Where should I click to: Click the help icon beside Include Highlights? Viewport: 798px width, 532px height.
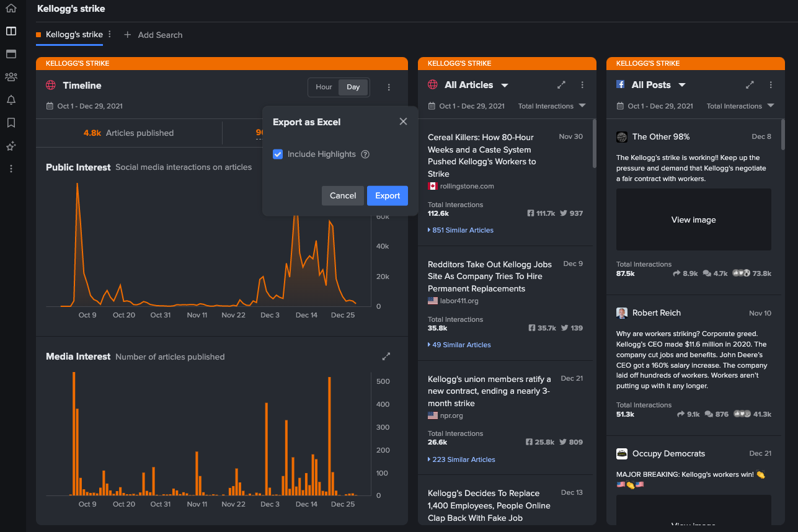[x=365, y=154]
